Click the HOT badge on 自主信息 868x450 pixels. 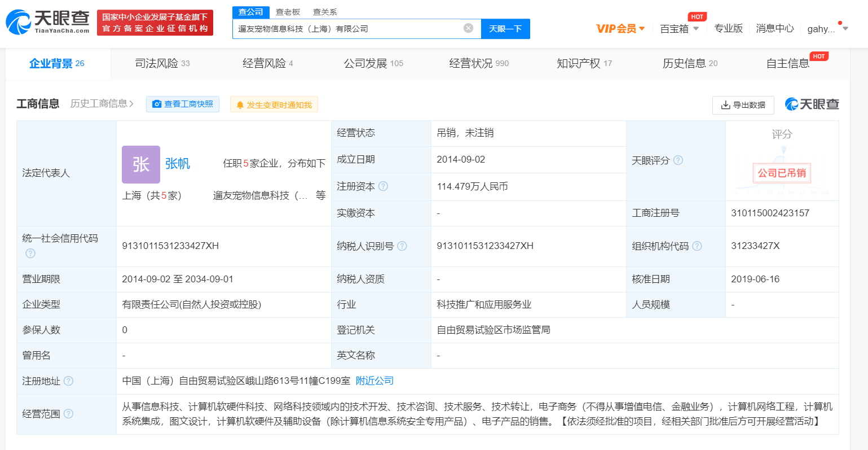pos(819,56)
